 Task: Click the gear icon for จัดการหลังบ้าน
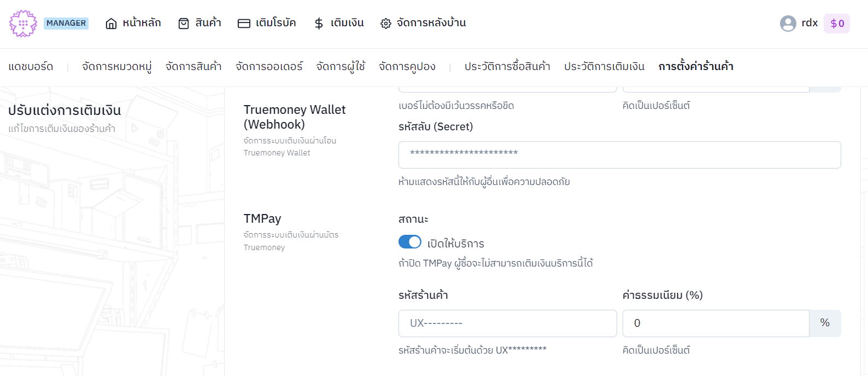(x=386, y=24)
